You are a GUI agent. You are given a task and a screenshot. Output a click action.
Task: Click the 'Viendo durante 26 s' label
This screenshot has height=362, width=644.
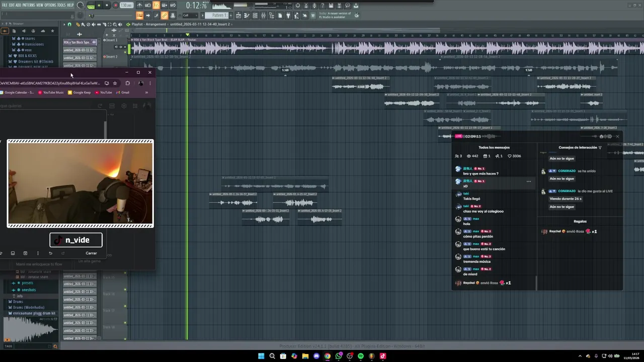coord(566,199)
